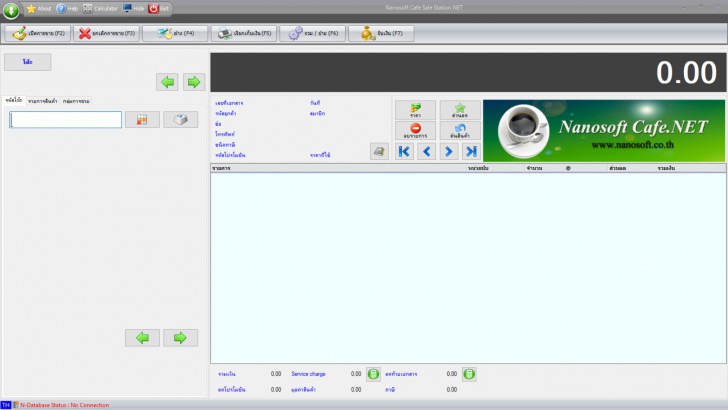Click inside the empty order items list

pos(468,268)
